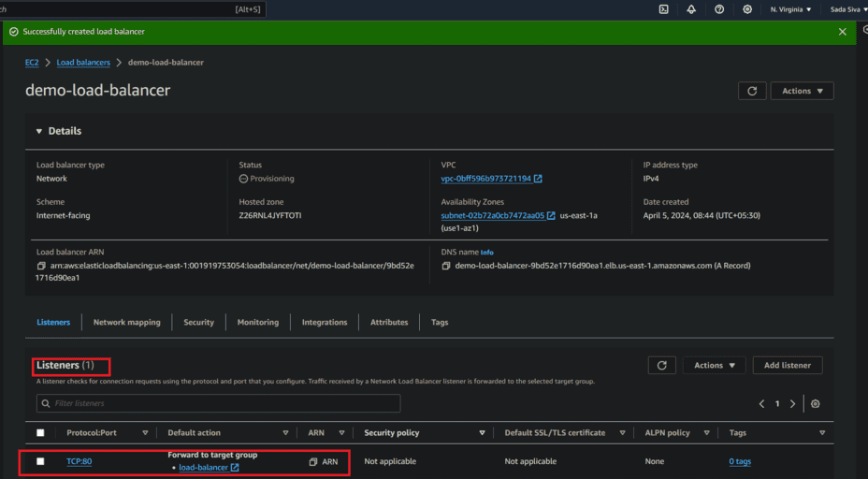Go to EC2 breadcrumb
The image size is (868, 479).
pyautogui.click(x=32, y=63)
